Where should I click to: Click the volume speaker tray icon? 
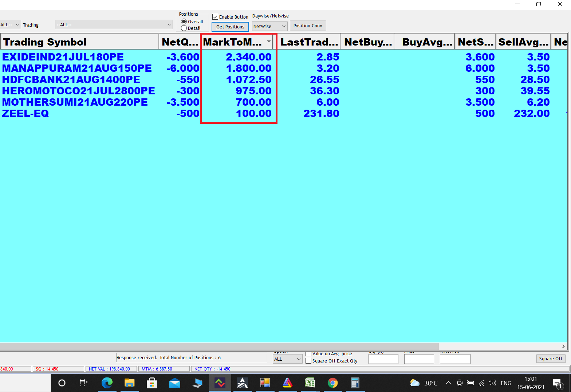(492, 383)
